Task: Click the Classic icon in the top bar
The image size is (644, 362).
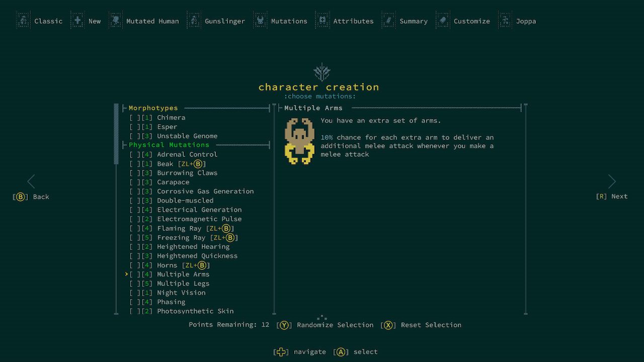Action: point(23,21)
